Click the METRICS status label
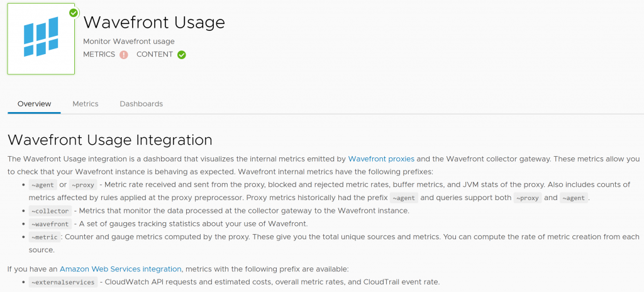 [x=99, y=54]
